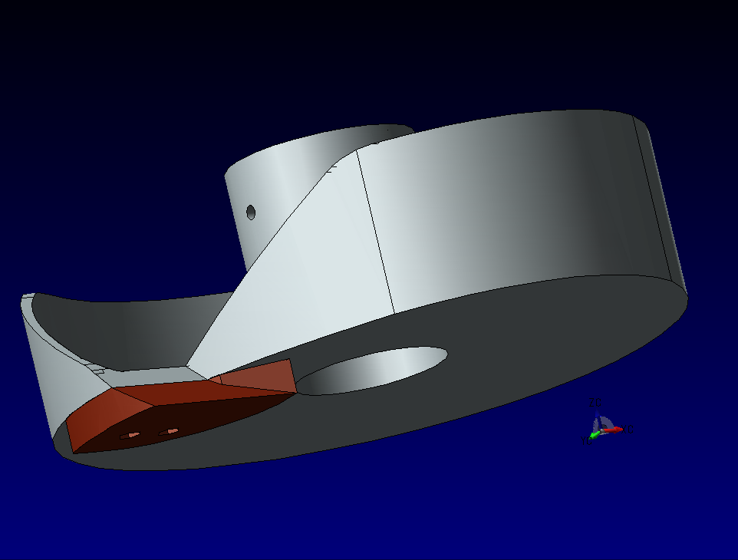738x560 pixels.
Task: Click the red XC axis arrow
Action: (613, 430)
